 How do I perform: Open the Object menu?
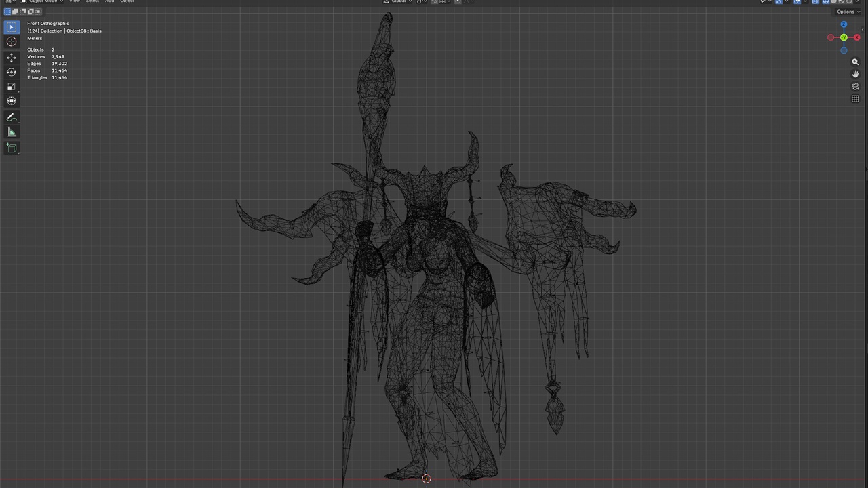coord(127,1)
